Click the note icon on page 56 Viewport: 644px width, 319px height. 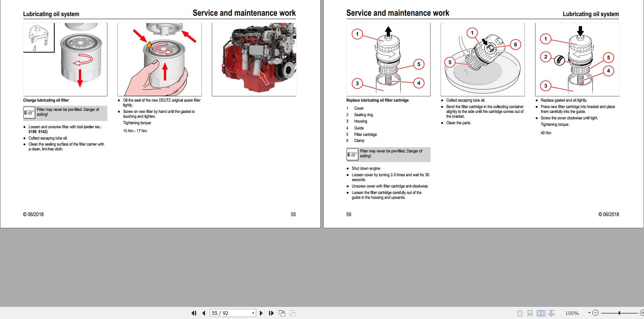coord(352,154)
